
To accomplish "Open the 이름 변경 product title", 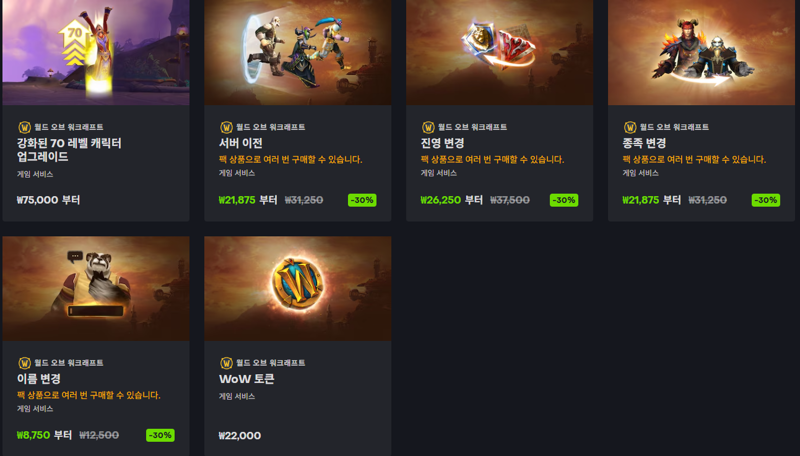I will coord(39,378).
